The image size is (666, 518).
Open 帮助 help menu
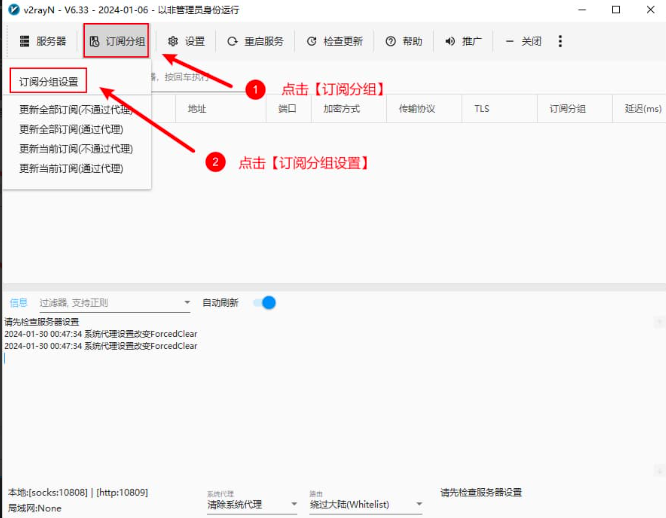click(404, 41)
